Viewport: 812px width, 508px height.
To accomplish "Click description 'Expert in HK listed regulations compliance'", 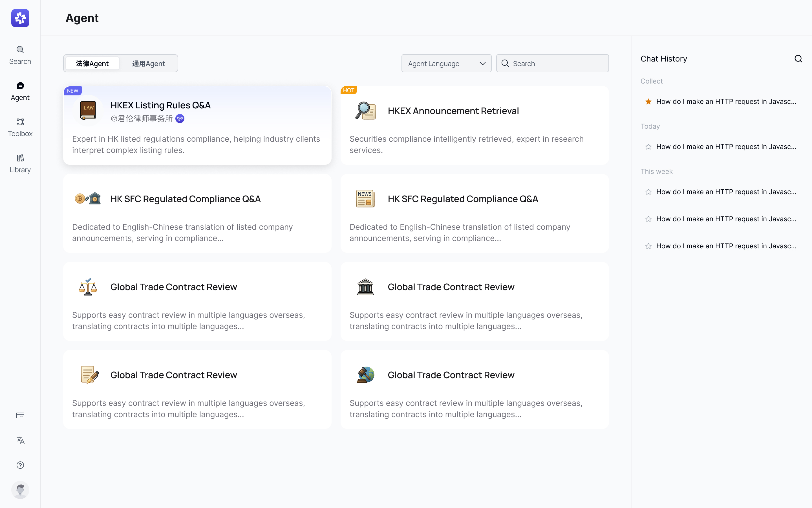I will click(196, 144).
